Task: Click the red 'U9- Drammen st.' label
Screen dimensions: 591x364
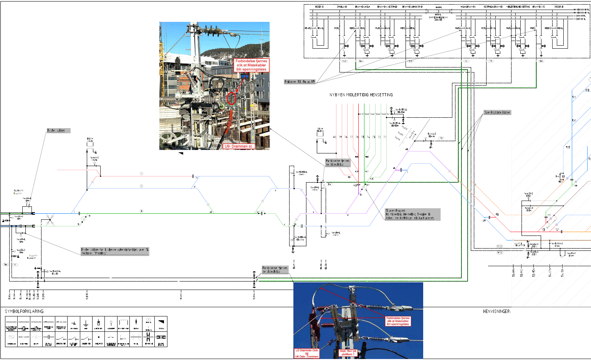Action: pos(238,146)
